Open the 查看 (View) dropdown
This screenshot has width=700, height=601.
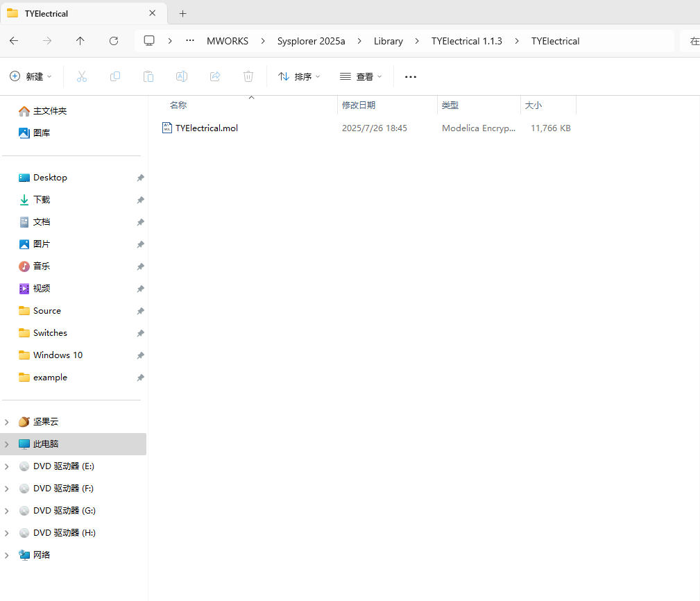point(361,76)
